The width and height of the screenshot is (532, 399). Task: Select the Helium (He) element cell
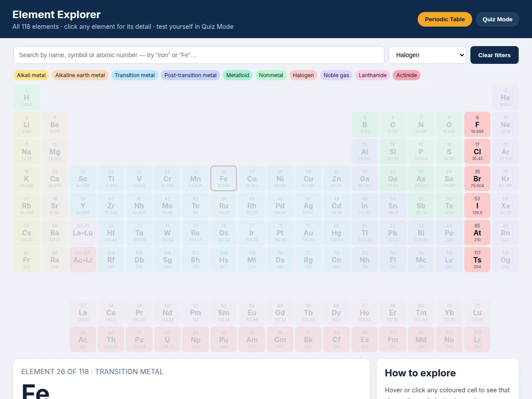point(505,98)
